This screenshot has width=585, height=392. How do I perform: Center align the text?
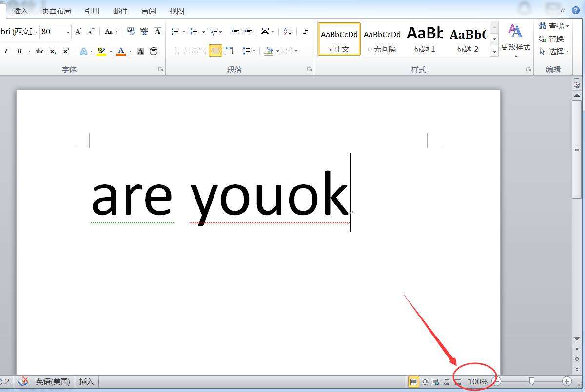(188, 51)
